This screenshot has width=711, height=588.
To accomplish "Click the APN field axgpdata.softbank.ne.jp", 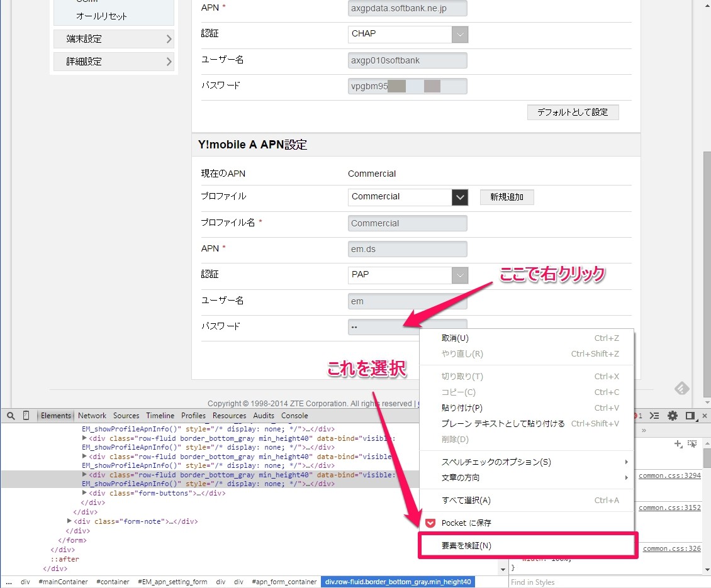I will coord(407,8).
